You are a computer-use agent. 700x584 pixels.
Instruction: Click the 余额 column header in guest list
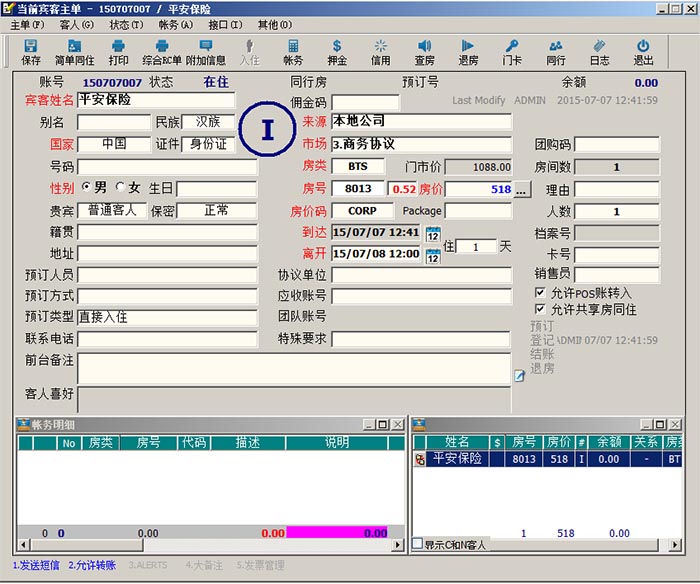point(609,442)
